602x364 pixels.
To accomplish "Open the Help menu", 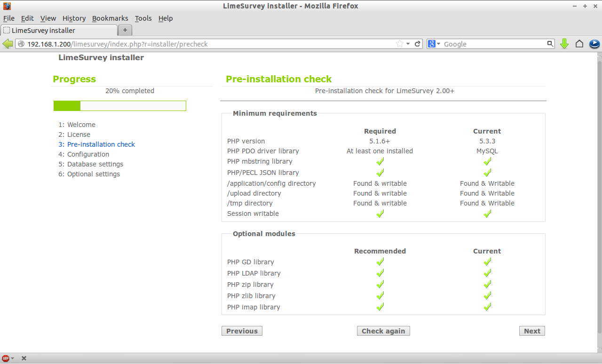I will pos(166,18).
